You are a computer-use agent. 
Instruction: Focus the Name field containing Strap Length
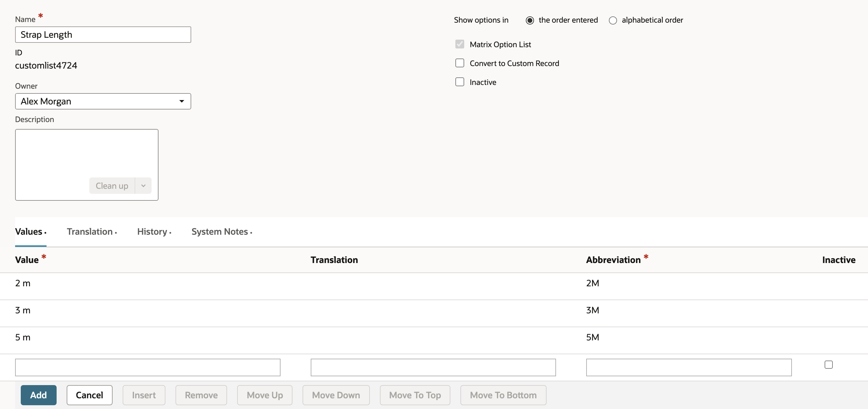point(103,35)
